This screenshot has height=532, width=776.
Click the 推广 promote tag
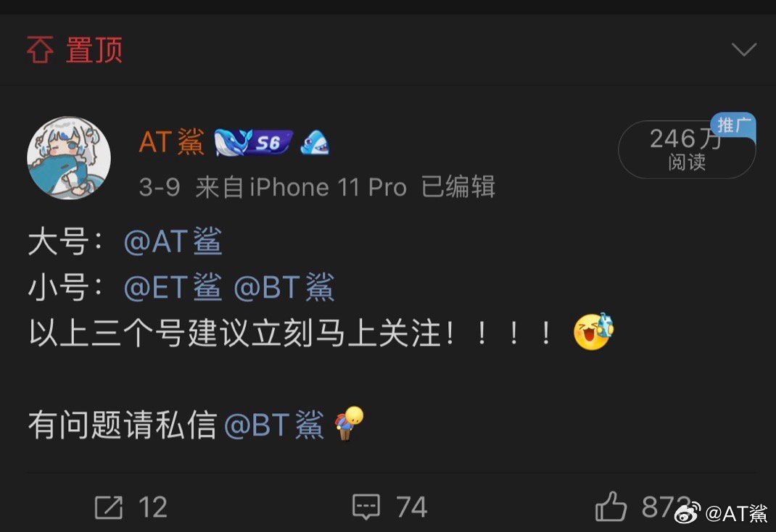point(733,125)
